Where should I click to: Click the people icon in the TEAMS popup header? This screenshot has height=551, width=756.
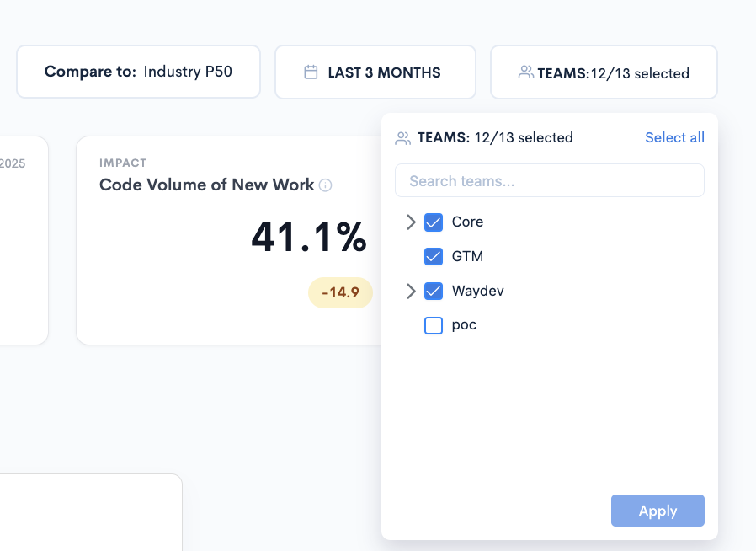click(402, 138)
